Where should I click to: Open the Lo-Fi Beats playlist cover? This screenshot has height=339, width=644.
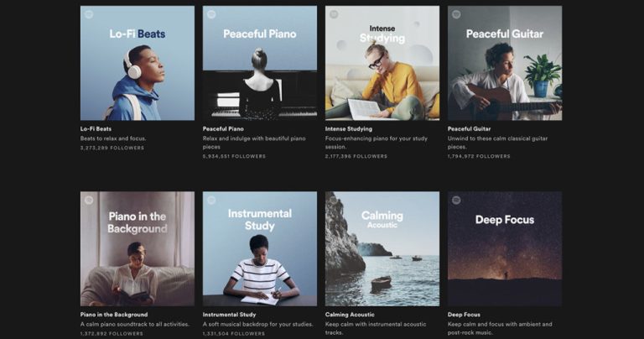pyautogui.click(x=138, y=63)
